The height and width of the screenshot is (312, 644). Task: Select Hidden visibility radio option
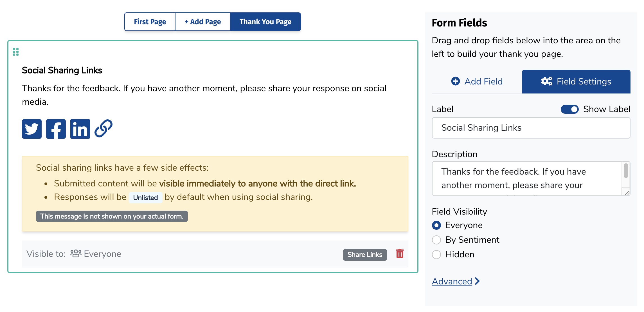[x=436, y=255]
